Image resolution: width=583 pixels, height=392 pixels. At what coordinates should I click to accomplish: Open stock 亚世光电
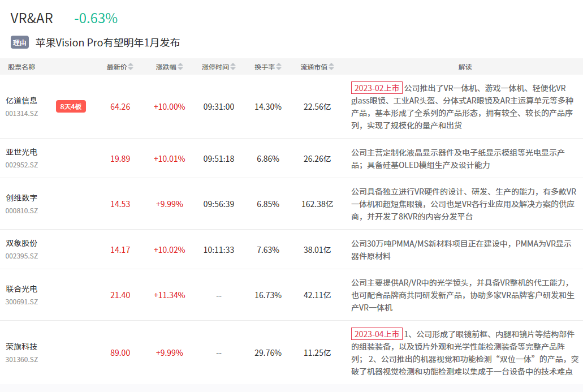(21, 152)
